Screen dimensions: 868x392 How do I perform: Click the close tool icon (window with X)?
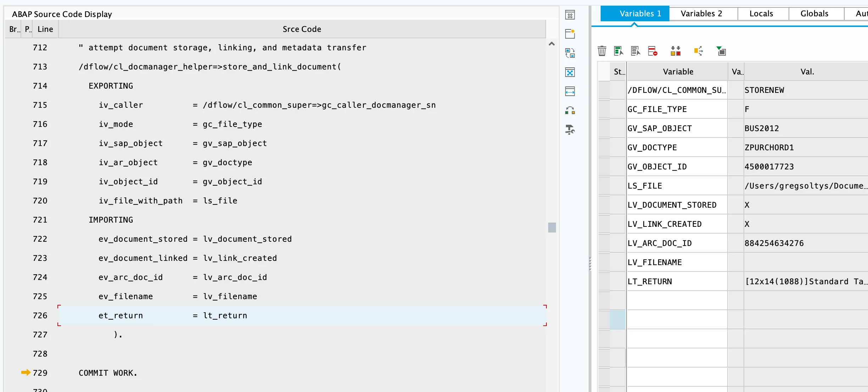[570, 15]
